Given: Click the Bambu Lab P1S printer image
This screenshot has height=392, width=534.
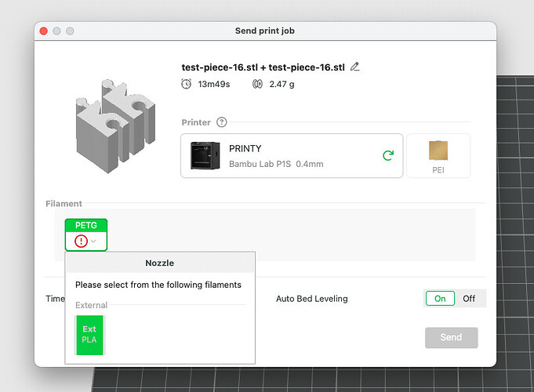Looking at the screenshot, I should point(205,156).
